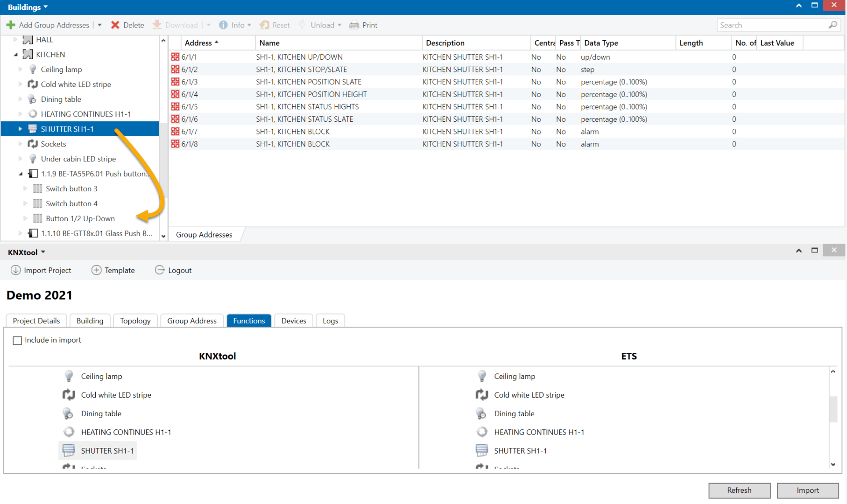The image size is (847, 504).
Task: Click shutter icon next to SHUTTER SH1-1 in KNXtool list
Action: 69,450
